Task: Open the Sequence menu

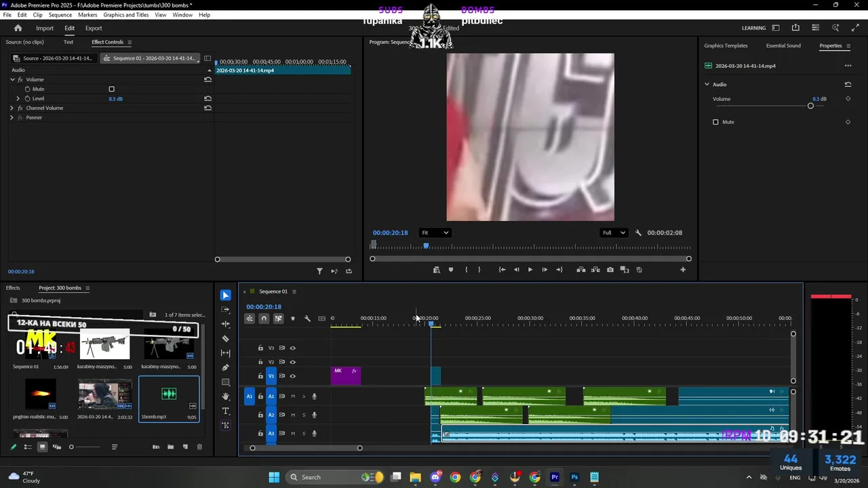Action: click(x=60, y=15)
